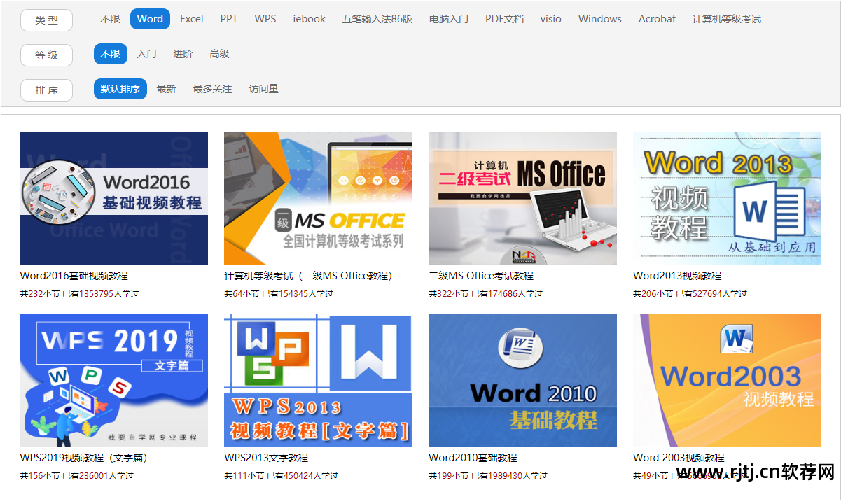Filter courses by PPT
The image size is (841, 504).
(229, 19)
